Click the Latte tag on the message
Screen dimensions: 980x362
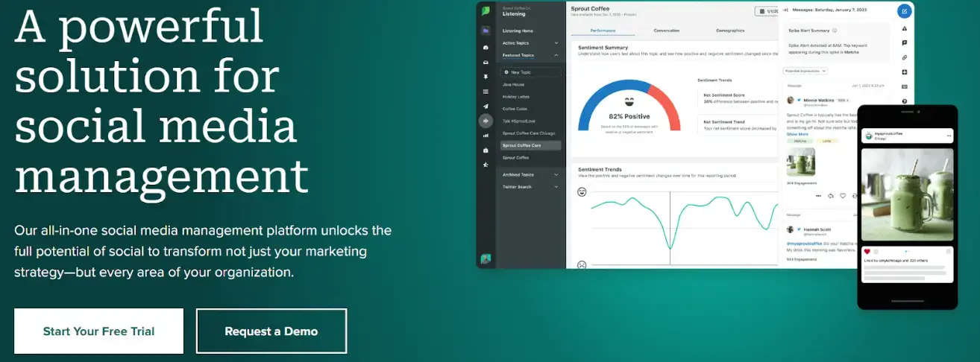pos(826,141)
